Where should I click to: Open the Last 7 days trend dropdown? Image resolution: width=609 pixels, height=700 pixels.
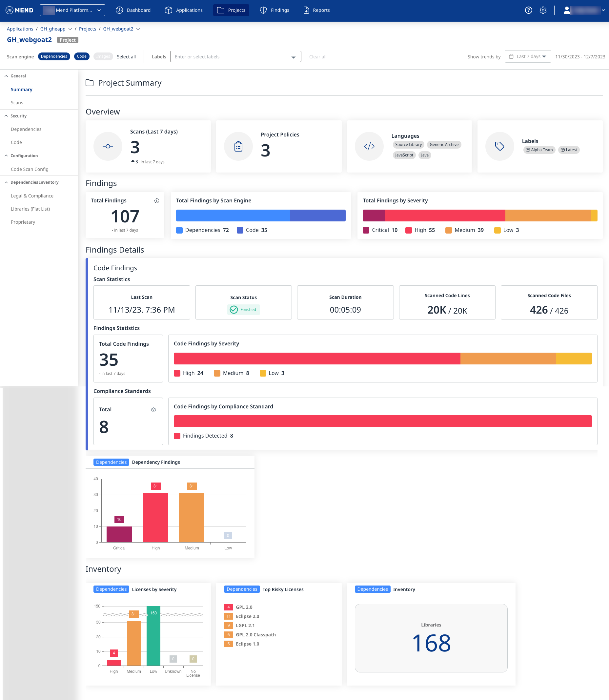[527, 56]
